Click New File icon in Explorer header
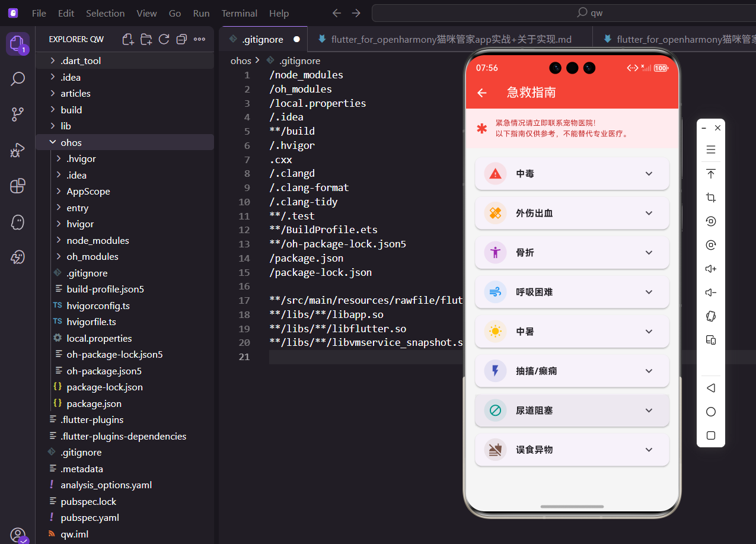Screen dimensions: 756x544 [128, 39]
